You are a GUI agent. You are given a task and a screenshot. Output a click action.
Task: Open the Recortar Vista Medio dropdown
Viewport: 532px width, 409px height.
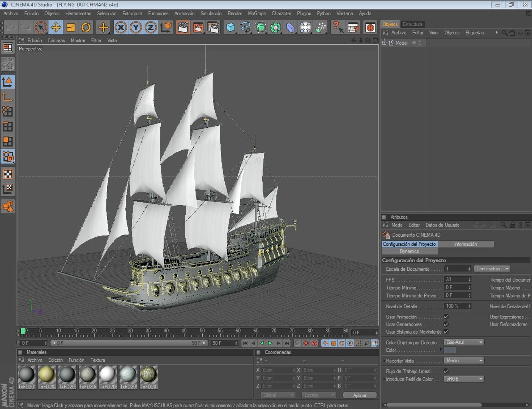pyautogui.click(x=464, y=361)
